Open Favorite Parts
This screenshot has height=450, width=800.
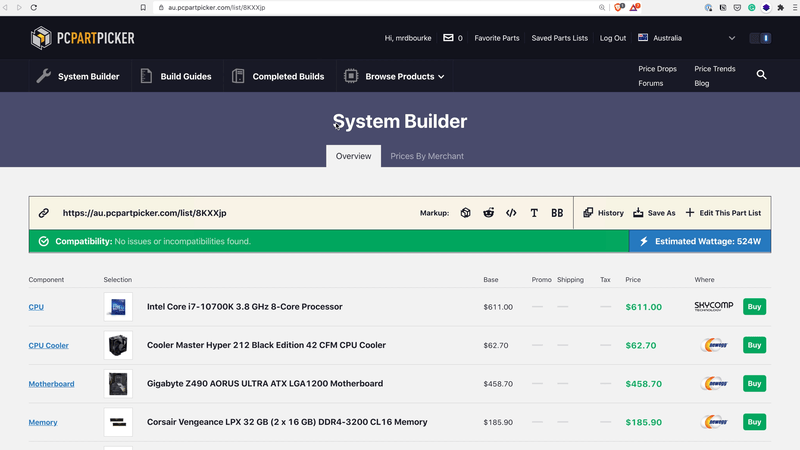(x=496, y=38)
